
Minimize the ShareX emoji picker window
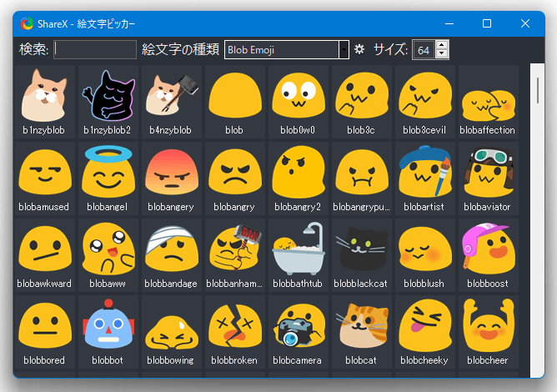[449, 23]
